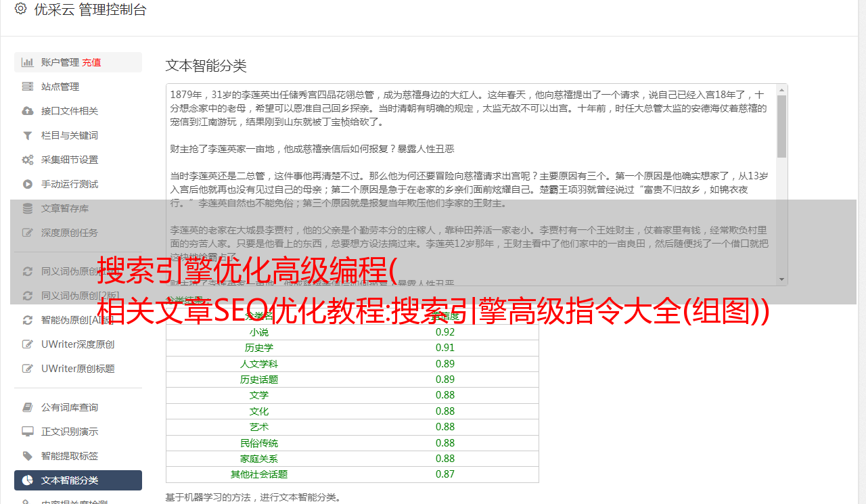This screenshot has height=504, width=866.
Task: Click the 文本智能分类 page heading
Action: pyautogui.click(x=206, y=66)
